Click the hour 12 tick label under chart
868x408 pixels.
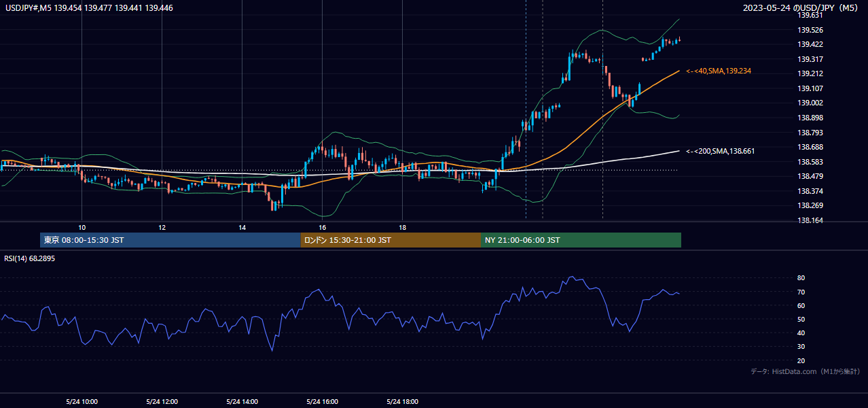click(162, 227)
